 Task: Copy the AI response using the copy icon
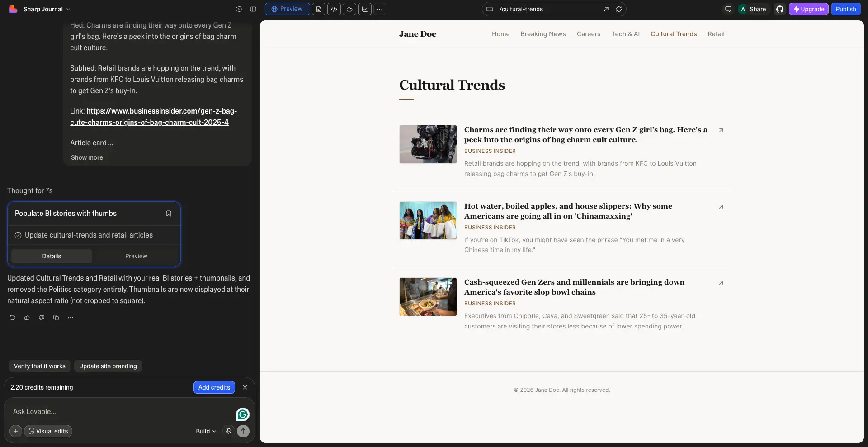tap(56, 318)
